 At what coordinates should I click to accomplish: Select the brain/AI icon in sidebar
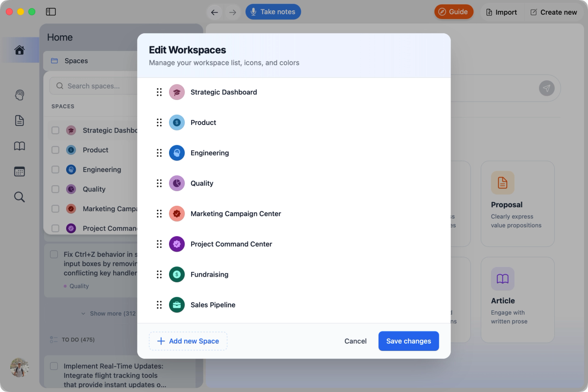(19, 95)
